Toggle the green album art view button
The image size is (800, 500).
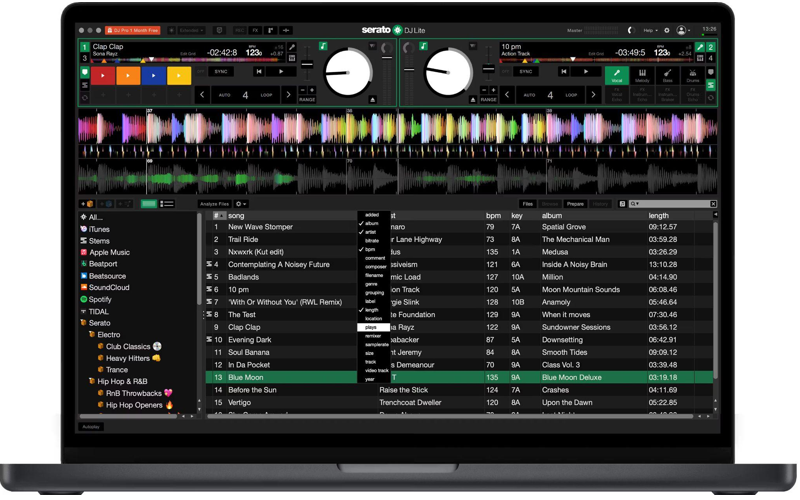click(148, 204)
